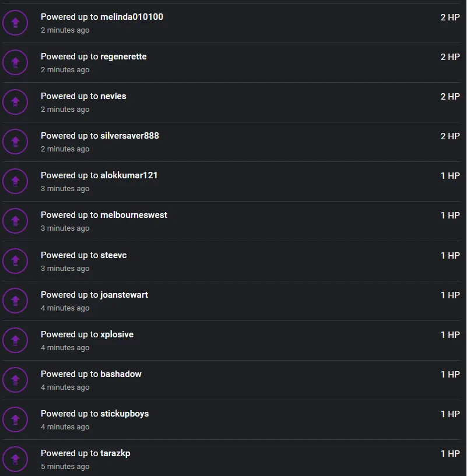Click the 1 HP amount for steevc
The height and width of the screenshot is (476, 467).
pos(450,256)
